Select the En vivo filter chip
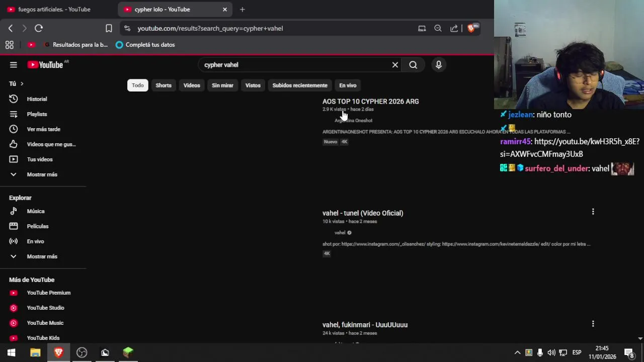Screen dimensions: 644x362 click(x=348, y=85)
